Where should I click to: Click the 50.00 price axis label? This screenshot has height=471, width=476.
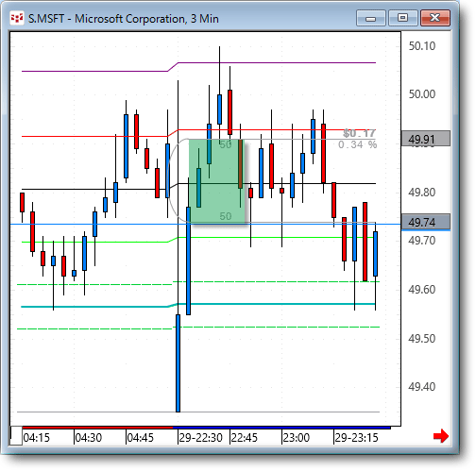coord(422,94)
